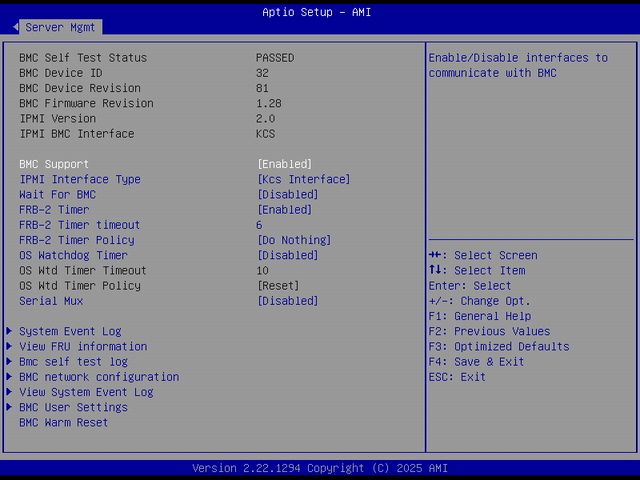Expand arrow next to View FRU information
Screen dimensions: 640x480
point(9,346)
